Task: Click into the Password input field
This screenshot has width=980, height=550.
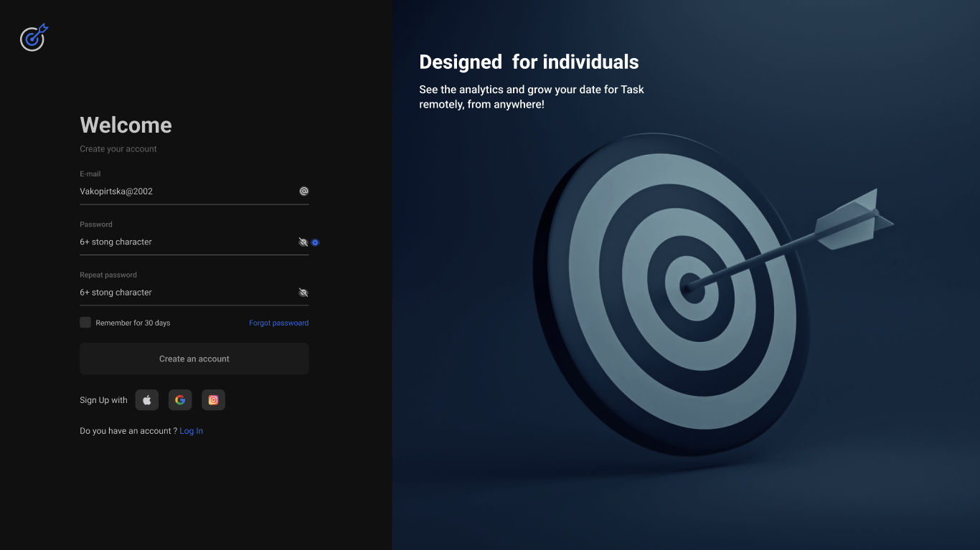Action: pyautogui.click(x=179, y=242)
